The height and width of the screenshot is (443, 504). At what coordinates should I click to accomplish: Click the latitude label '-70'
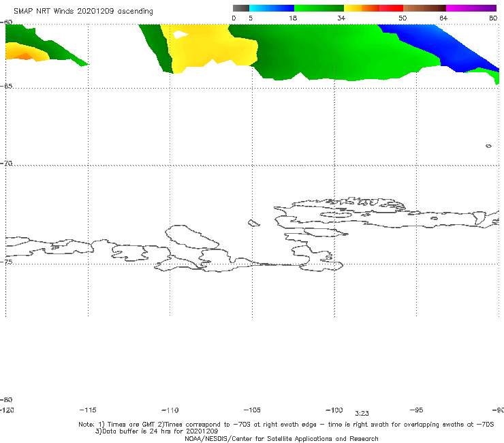tap(6, 164)
